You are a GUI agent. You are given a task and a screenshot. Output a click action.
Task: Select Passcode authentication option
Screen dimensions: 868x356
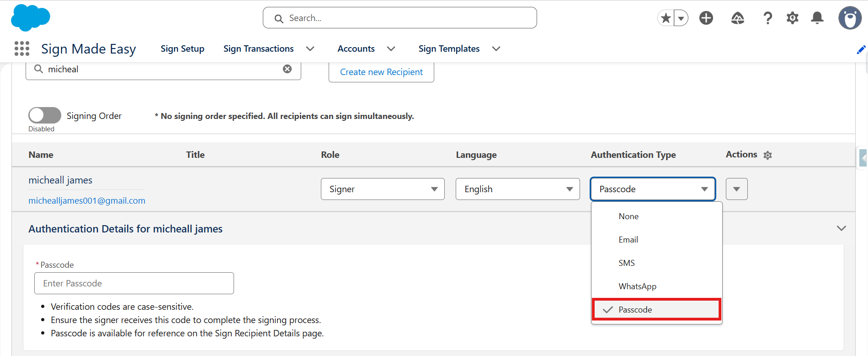point(657,309)
